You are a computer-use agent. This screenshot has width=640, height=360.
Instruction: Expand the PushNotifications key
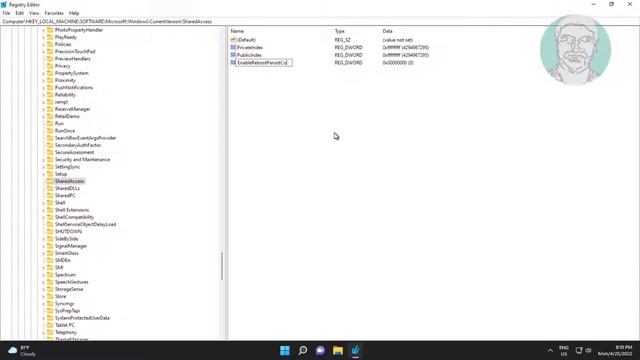point(43,88)
